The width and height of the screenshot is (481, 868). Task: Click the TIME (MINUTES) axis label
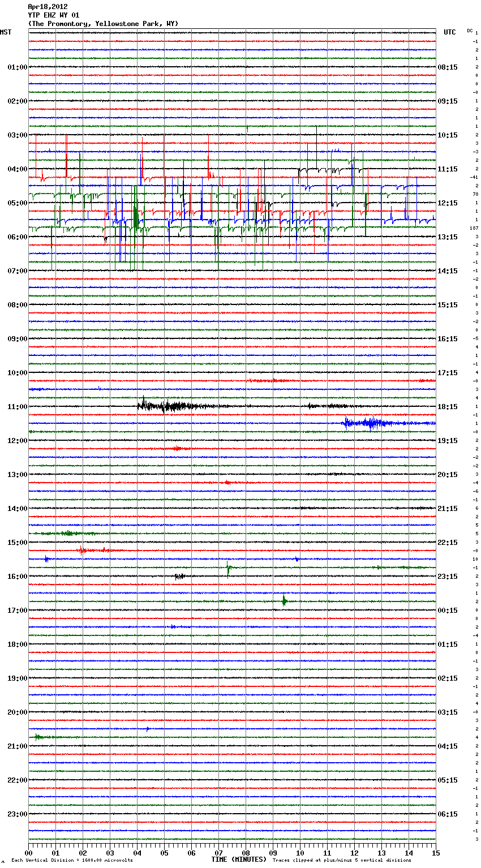point(238,860)
